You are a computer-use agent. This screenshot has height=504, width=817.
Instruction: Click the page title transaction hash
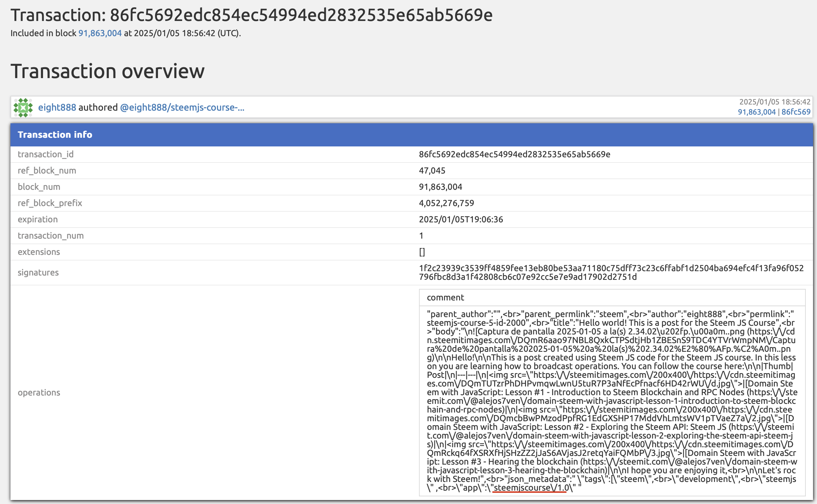[x=301, y=15]
